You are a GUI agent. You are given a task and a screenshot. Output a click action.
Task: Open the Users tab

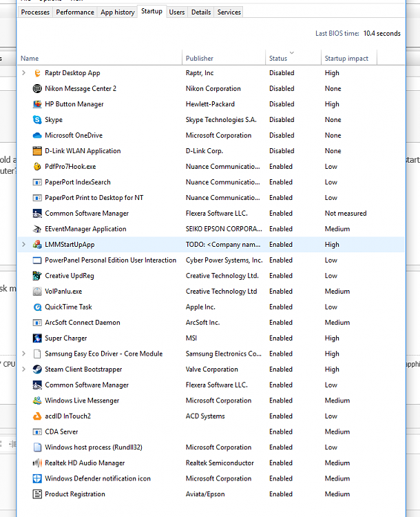(x=177, y=12)
